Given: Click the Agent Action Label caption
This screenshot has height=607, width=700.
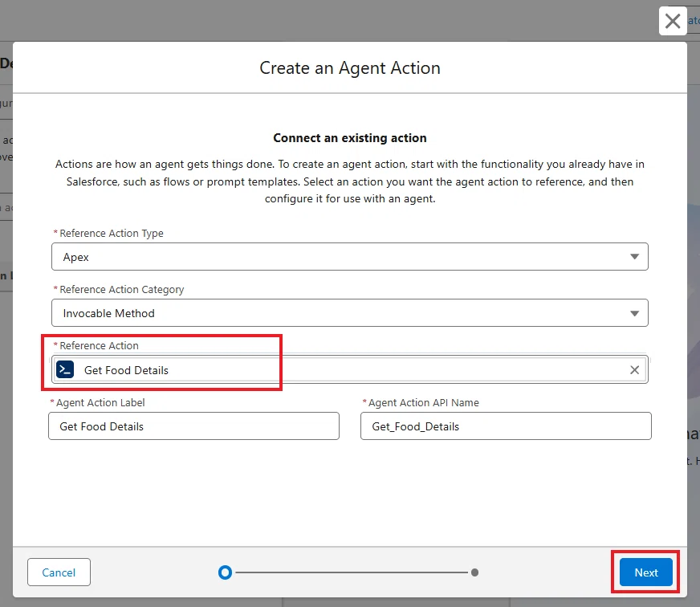Looking at the screenshot, I should (100, 402).
